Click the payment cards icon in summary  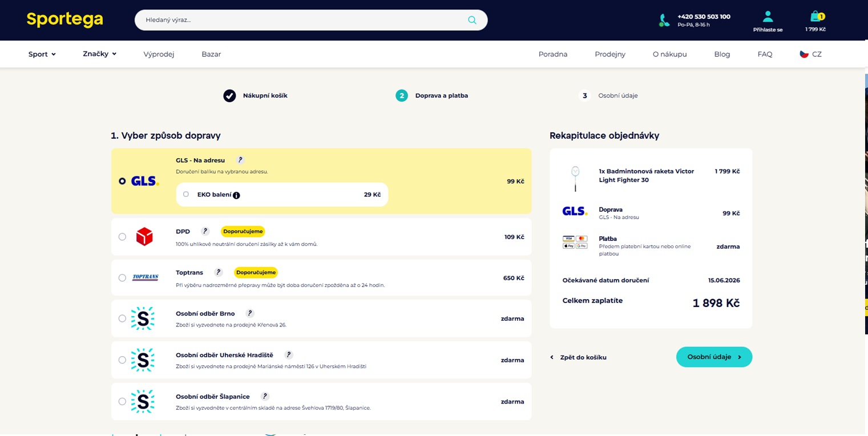[575, 242]
